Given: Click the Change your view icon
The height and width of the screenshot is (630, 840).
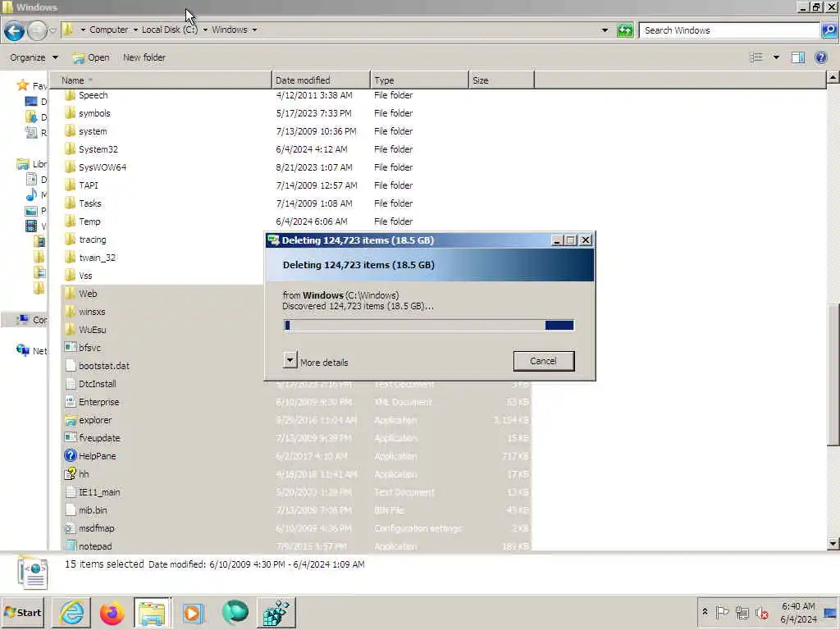Looking at the screenshot, I should click(x=756, y=57).
